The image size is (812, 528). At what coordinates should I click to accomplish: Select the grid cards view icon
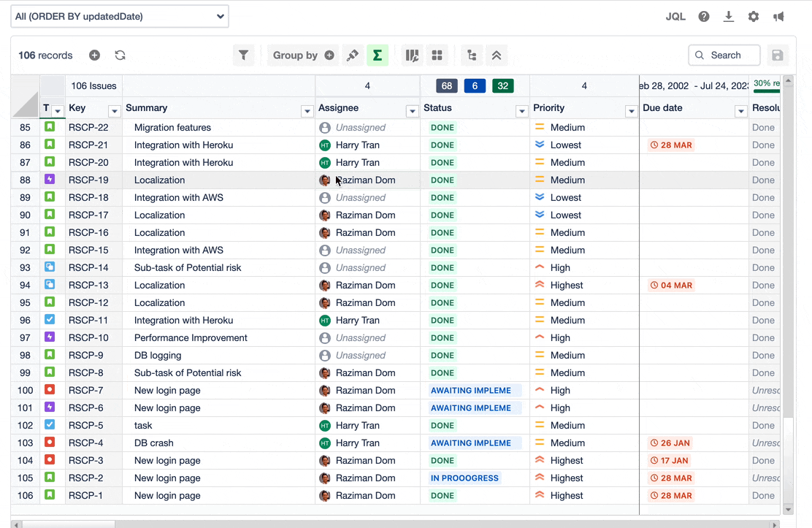(x=437, y=55)
